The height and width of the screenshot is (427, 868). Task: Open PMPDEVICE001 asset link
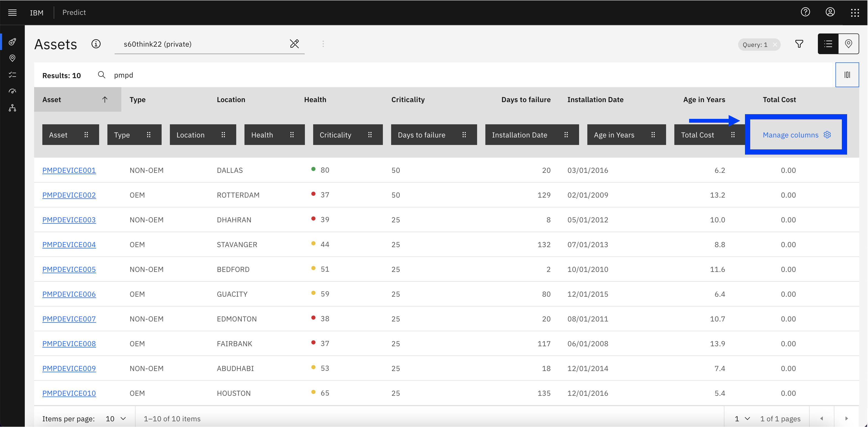69,170
